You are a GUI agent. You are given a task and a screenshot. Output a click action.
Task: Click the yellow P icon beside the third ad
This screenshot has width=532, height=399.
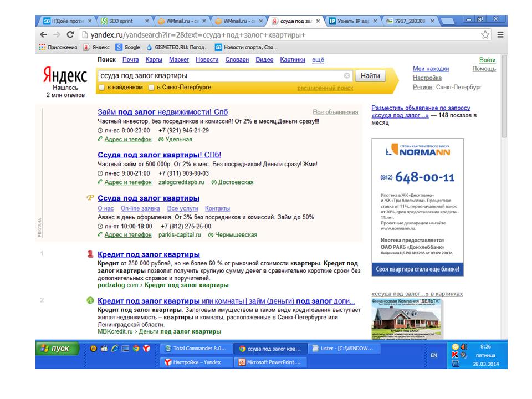[90, 198]
